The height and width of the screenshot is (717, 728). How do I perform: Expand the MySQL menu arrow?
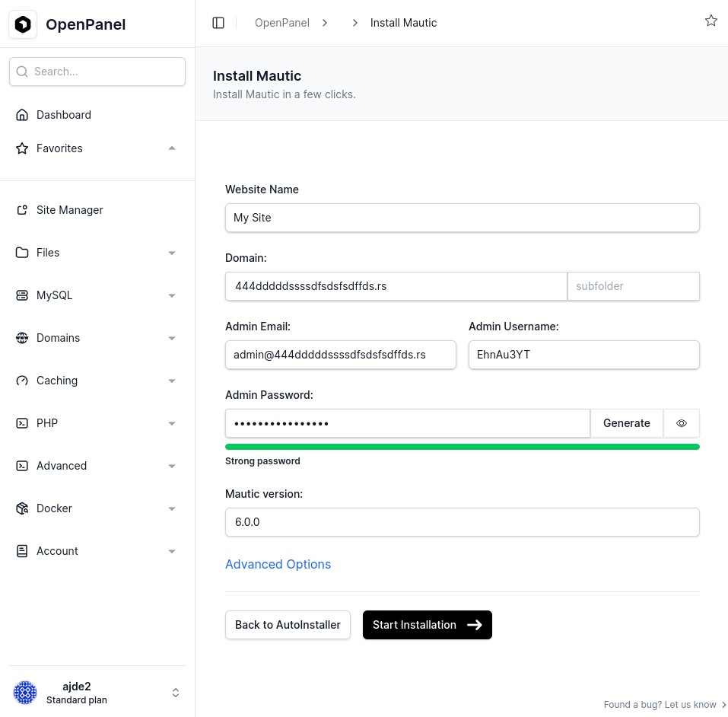pos(172,296)
